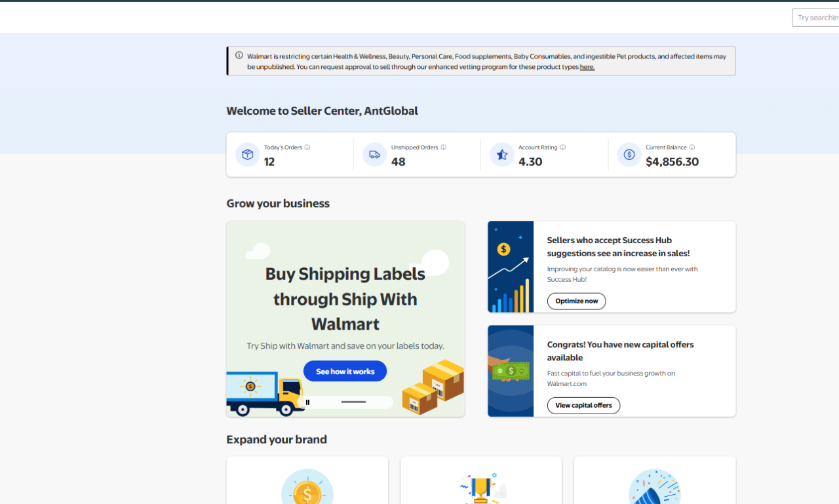839x504 pixels.
Task: Click the Current Balance amount $4,856.30
Action: (673, 162)
